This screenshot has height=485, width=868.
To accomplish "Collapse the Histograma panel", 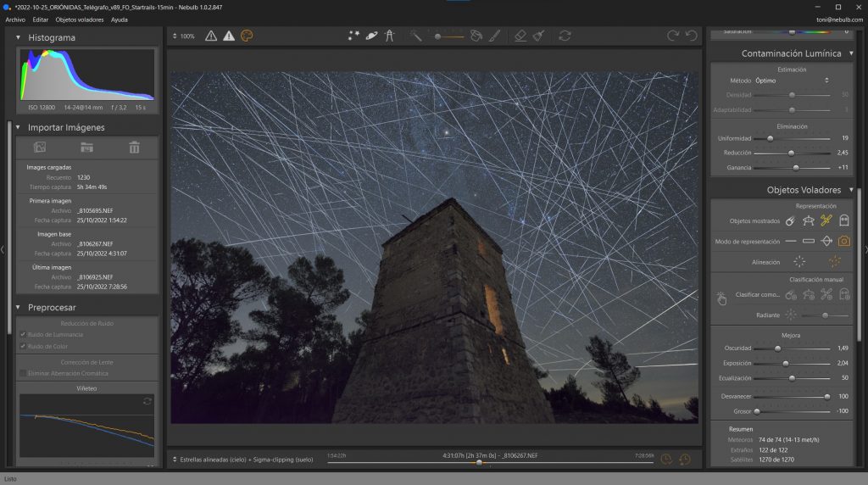I will pyautogui.click(x=18, y=38).
